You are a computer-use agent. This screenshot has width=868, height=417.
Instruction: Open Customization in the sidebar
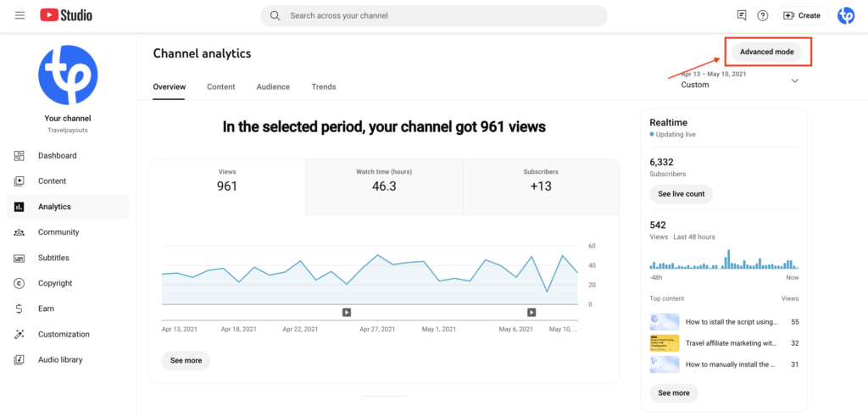pyautogui.click(x=64, y=334)
